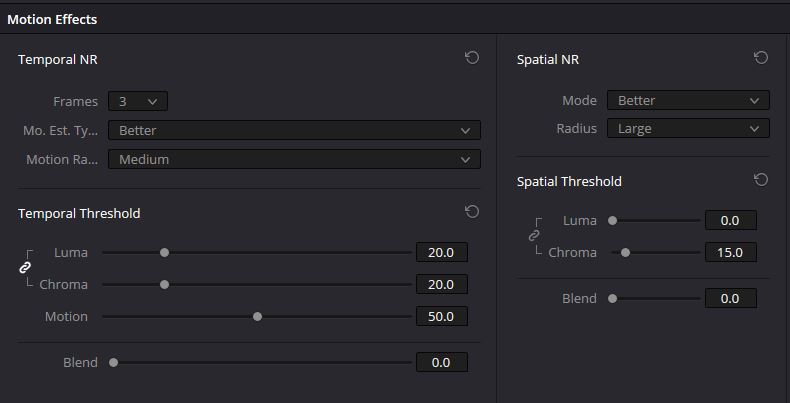Click the Motion threshold slider handle
This screenshot has width=790, height=403.
257,317
